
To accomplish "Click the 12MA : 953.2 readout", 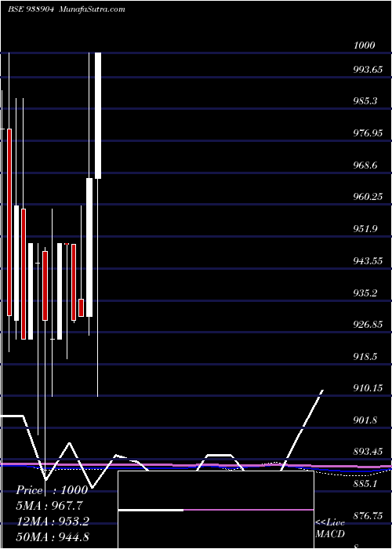I will coord(53,522).
